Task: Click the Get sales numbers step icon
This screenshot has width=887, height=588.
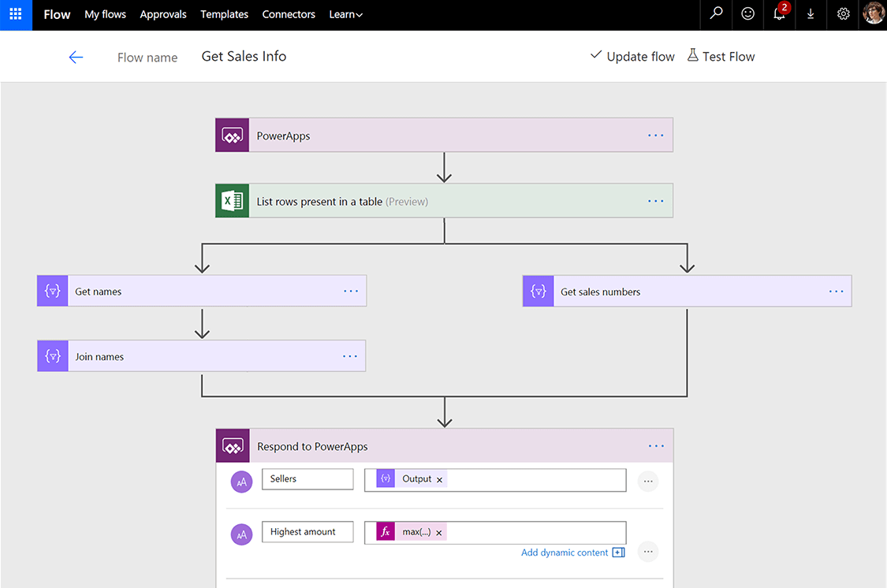Action: click(x=538, y=291)
